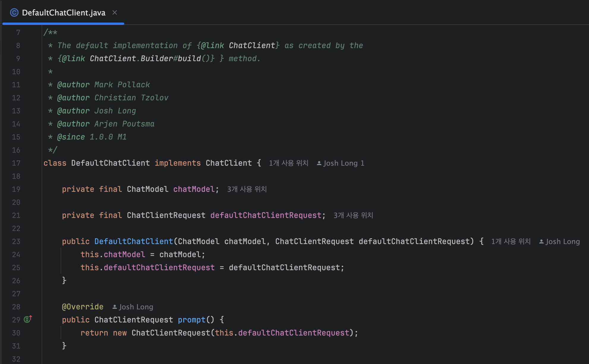Click the class icon in the file tab
The image size is (589, 364).
point(14,12)
